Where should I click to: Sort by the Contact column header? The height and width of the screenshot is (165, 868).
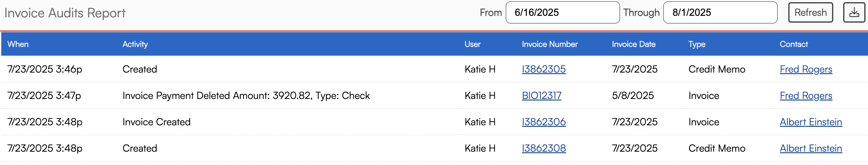(x=794, y=44)
